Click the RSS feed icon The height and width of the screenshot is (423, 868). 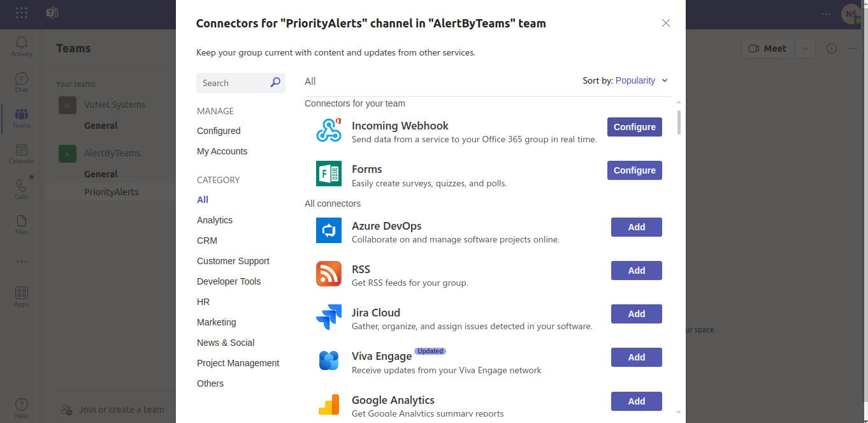point(329,274)
